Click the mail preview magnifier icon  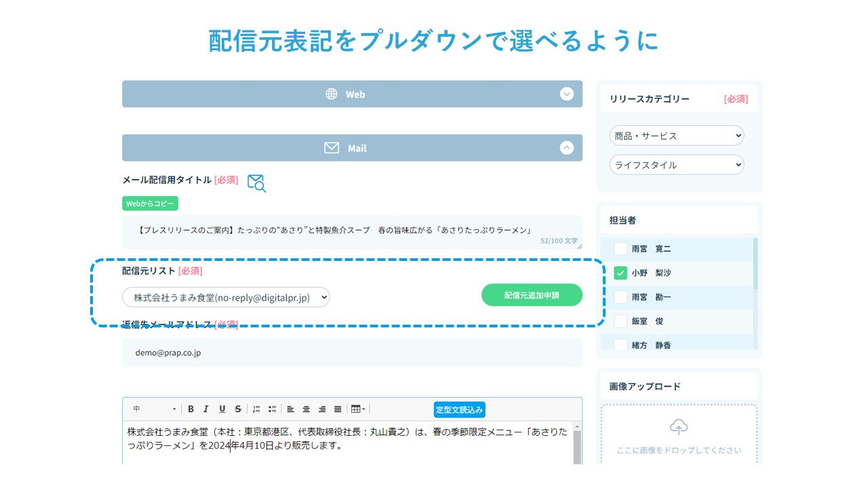pos(256,182)
